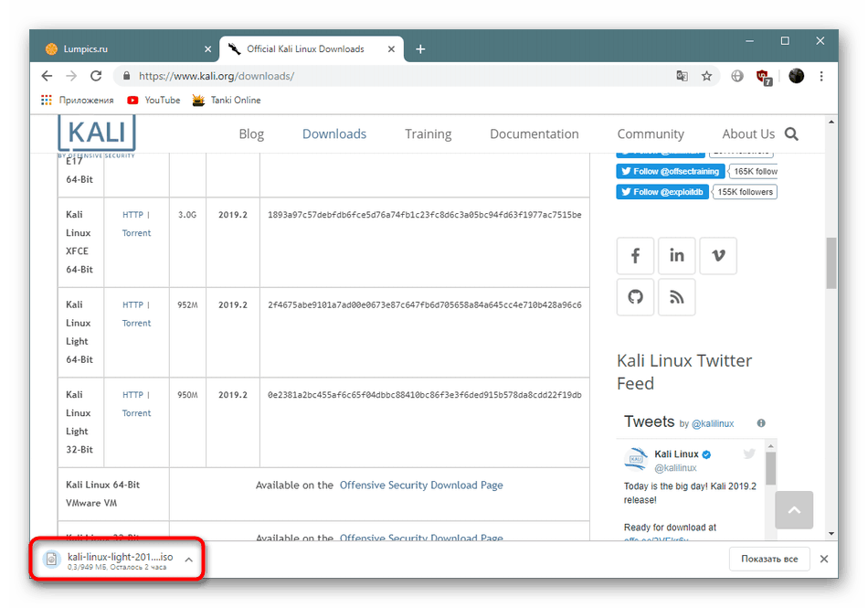Bookmark this page with the star icon
The image size is (868, 608).
coord(706,76)
